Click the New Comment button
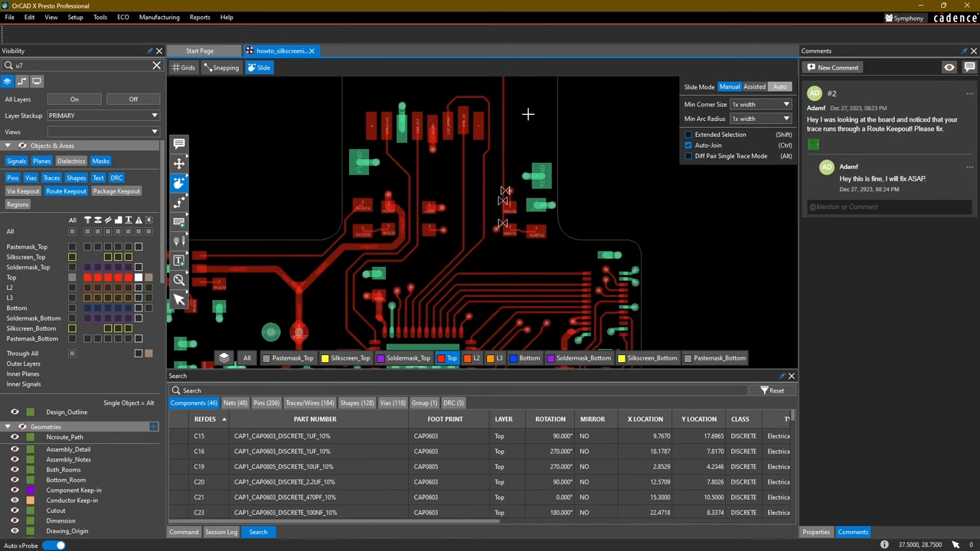 pyautogui.click(x=832, y=67)
